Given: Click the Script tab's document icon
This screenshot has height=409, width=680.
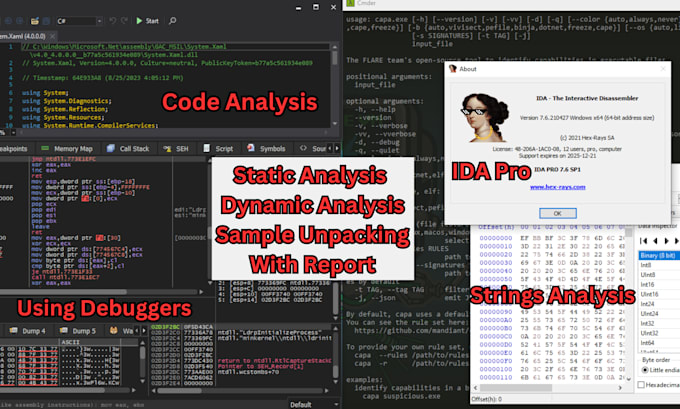Looking at the screenshot, I should point(206,148).
